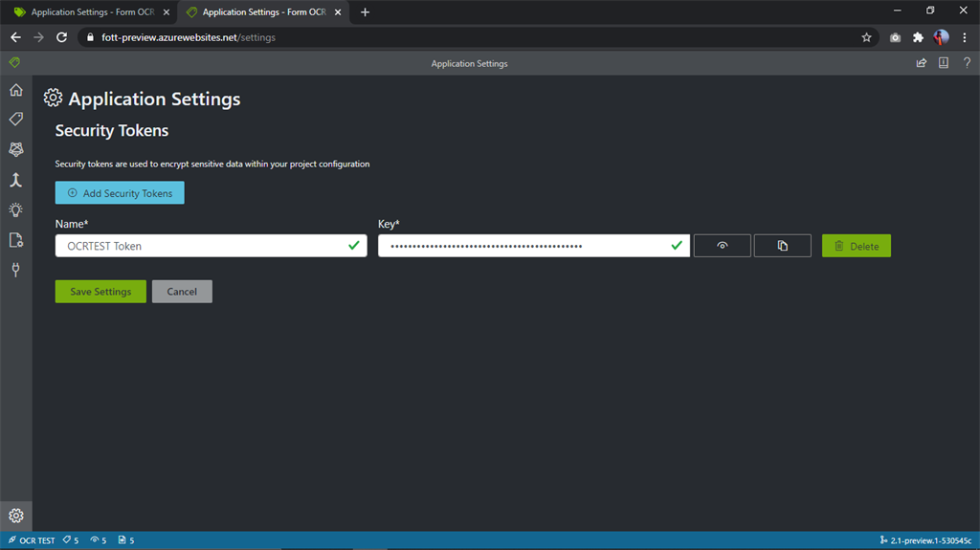
Task: Reload the current page
Action: [61, 37]
